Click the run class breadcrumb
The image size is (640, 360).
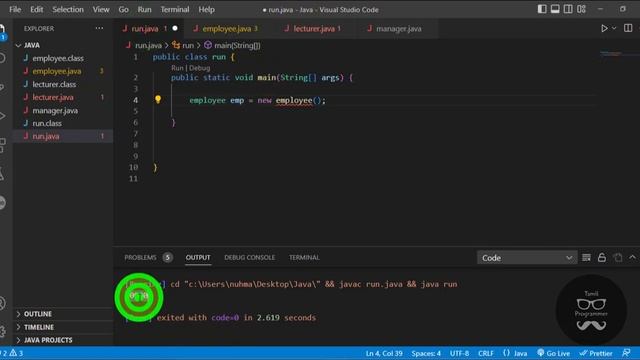click(x=183, y=45)
